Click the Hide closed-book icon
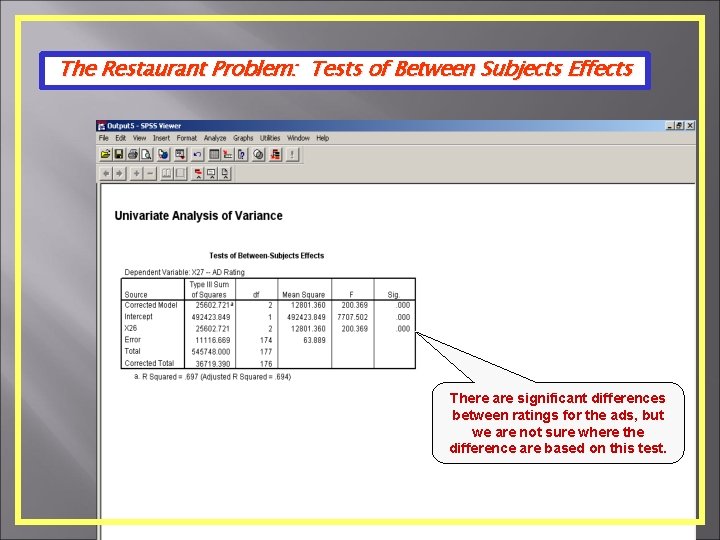Viewport: 720px width, 540px height. [180, 174]
